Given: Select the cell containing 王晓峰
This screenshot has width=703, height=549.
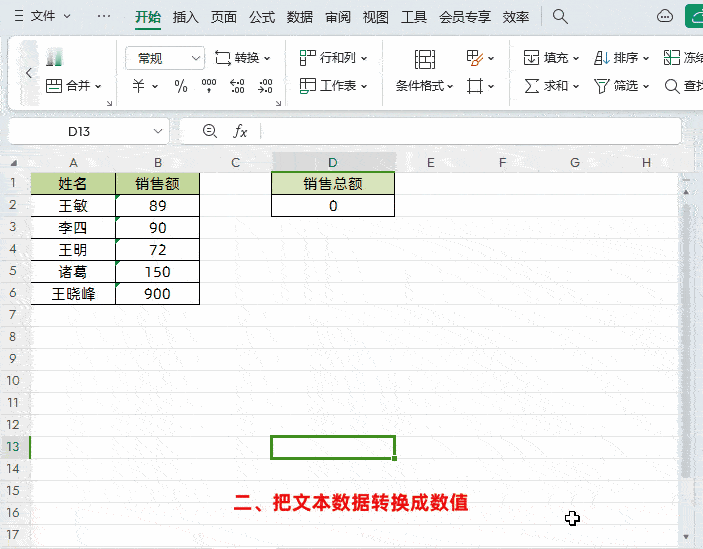Looking at the screenshot, I should (x=73, y=294).
